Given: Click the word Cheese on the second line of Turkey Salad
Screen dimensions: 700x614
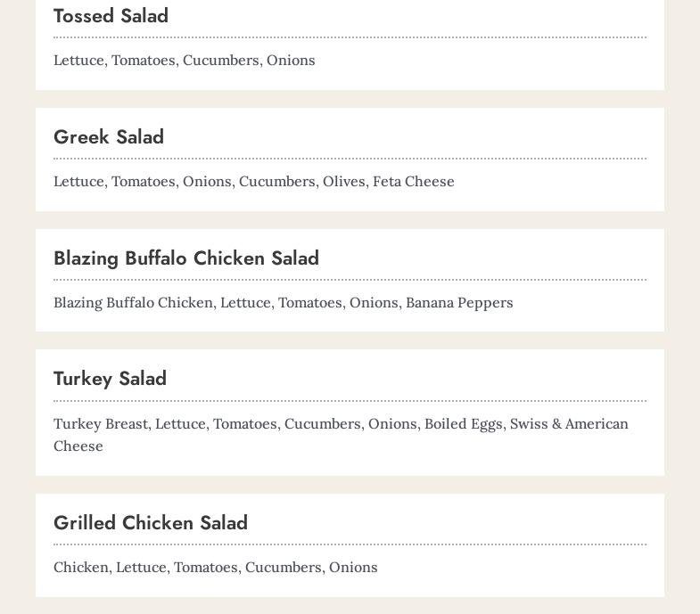Looking at the screenshot, I should tap(78, 446).
